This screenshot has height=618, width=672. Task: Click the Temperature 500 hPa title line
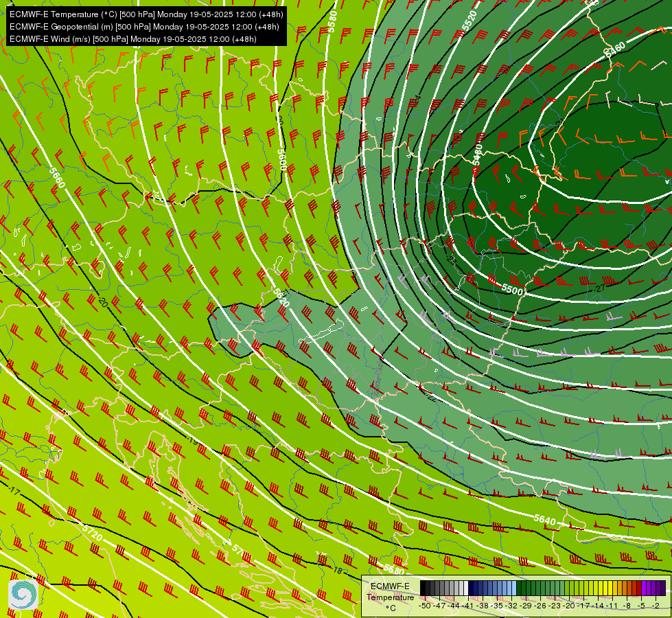[x=146, y=14]
